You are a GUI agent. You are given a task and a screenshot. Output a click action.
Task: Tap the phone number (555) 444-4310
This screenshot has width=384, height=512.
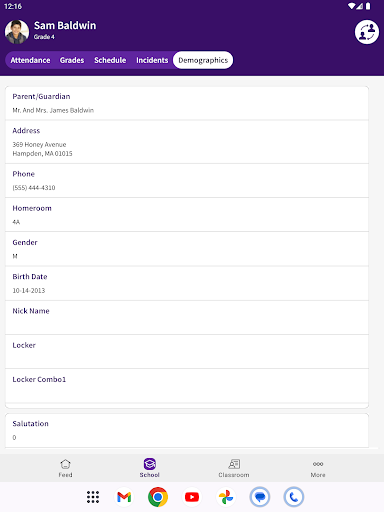coord(34,188)
